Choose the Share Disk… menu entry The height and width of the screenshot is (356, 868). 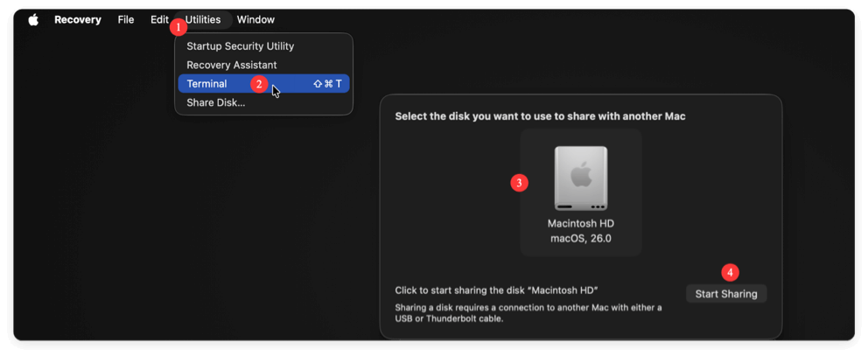pos(263,102)
